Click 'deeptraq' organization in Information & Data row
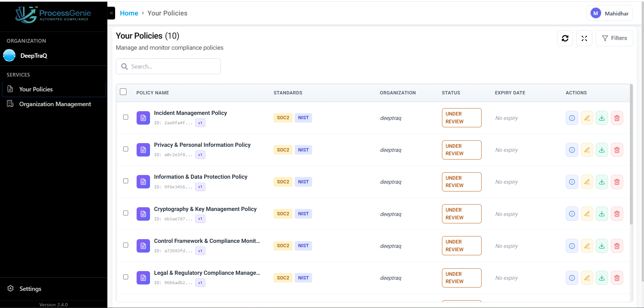644x308 pixels. point(391,182)
